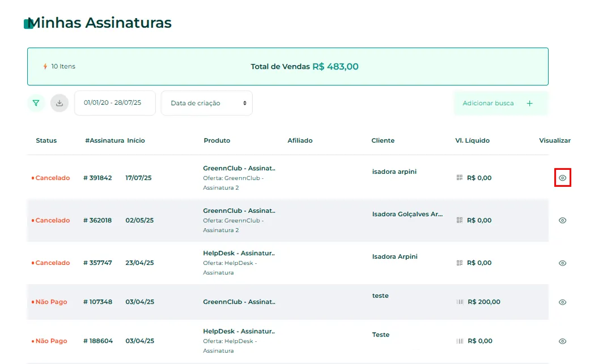Click the R$ 200,00 net value

(x=484, y=302)
